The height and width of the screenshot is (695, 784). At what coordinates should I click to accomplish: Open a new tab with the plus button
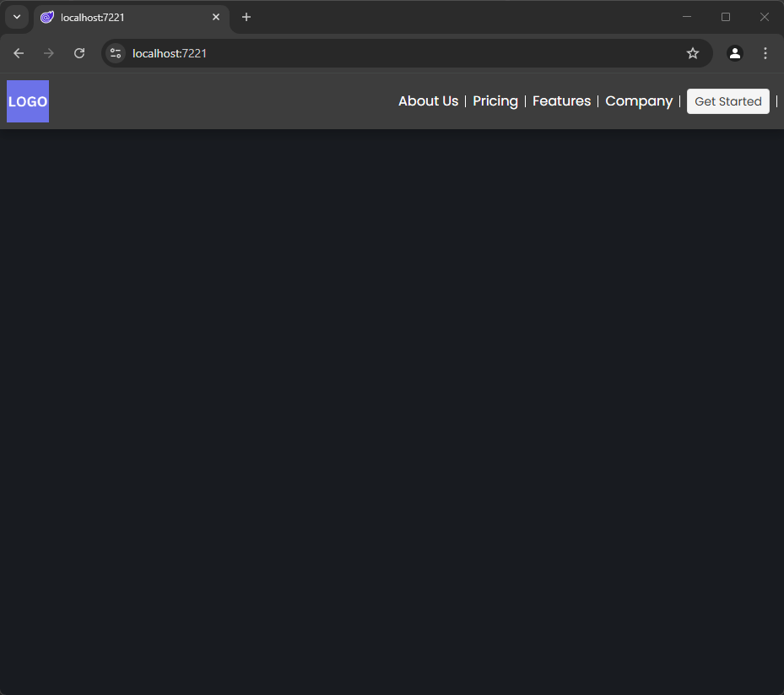pos(246,17)
